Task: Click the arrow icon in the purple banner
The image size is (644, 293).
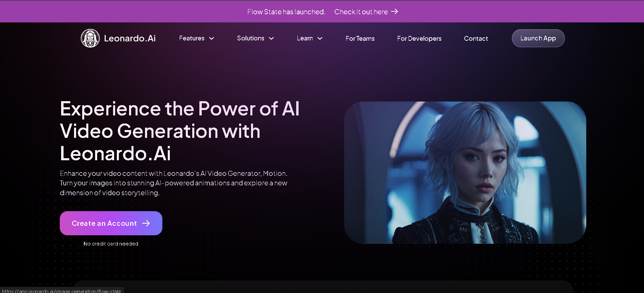Action: 394,12
